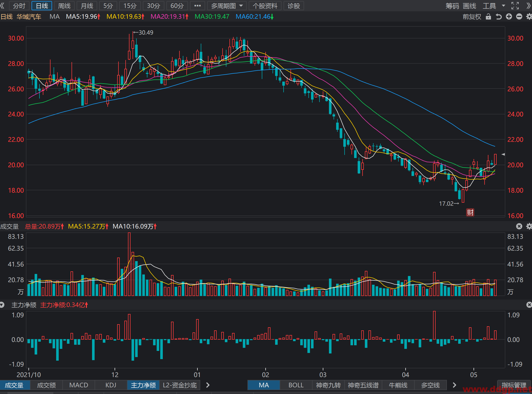Select the MACD indicator tab

79,385
